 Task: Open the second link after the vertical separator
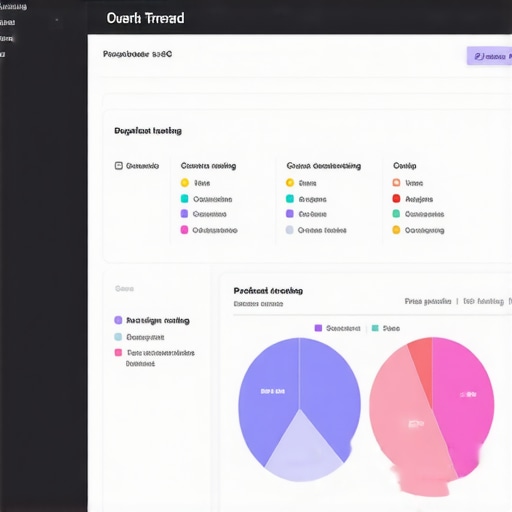point(483,301)
